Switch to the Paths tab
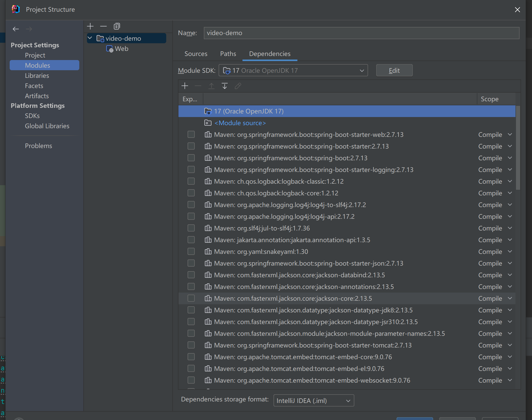Image resolution: width=532 pixels, height=420 pixels. (x=228, y=54)
